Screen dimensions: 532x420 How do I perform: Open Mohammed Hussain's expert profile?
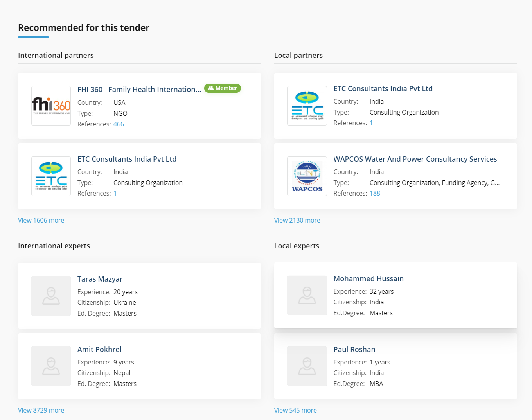point(368,278)
